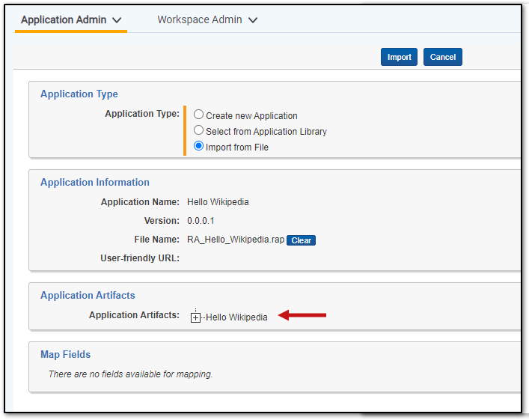Click the Application Type section heading
The width and height of the screenshot is (529, 420).
tap(79, 94)
